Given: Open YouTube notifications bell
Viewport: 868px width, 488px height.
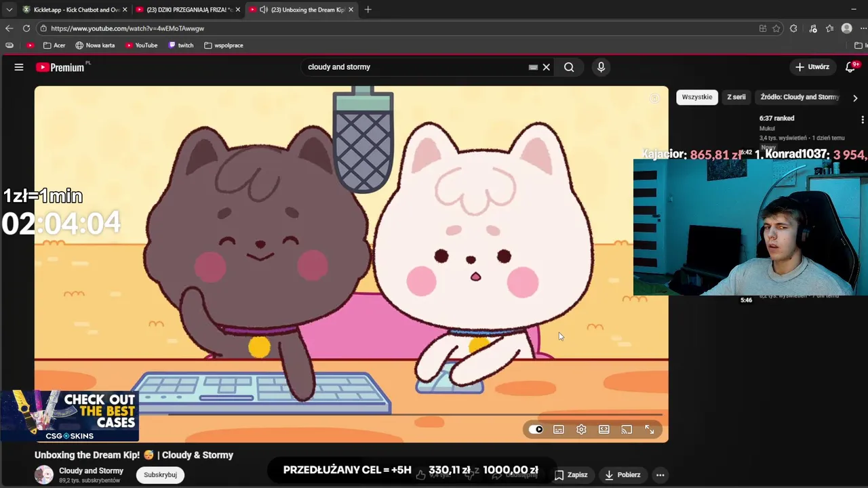Looking at the screenshot, I should click(x=851, y=67).
